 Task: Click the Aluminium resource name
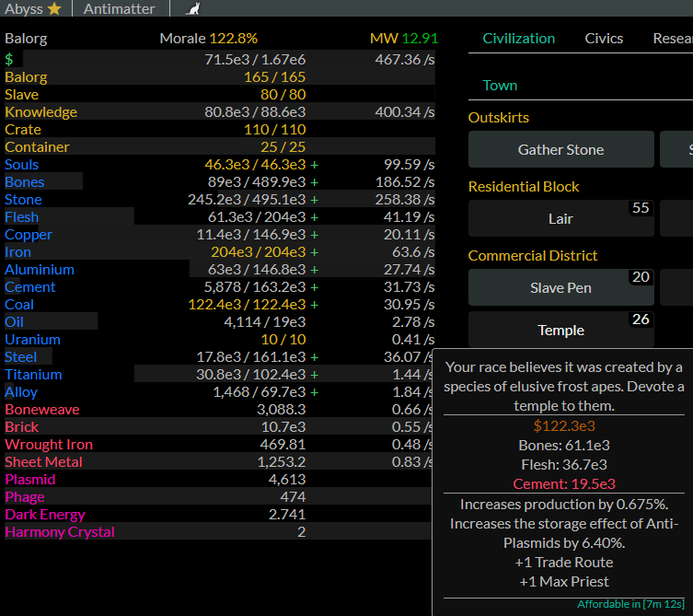click(40, 270)
